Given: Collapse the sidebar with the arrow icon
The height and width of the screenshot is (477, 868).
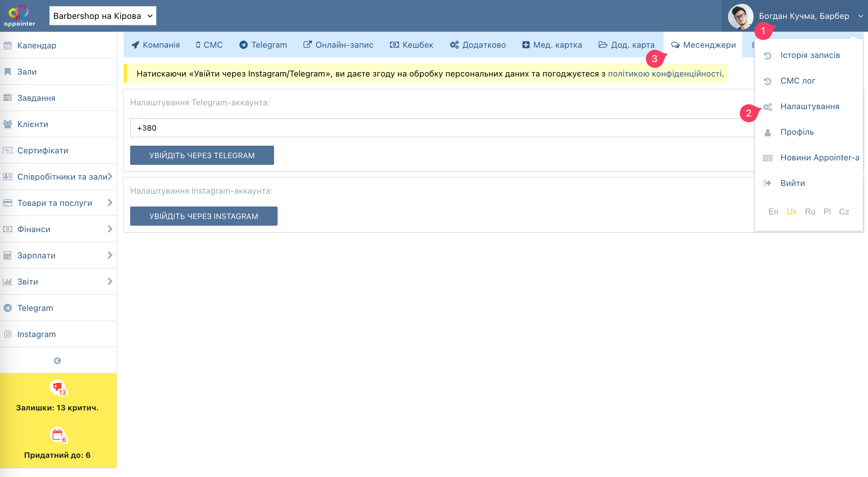Looking at the screenshot, I should pyautogui.click(x=57, y=360).
